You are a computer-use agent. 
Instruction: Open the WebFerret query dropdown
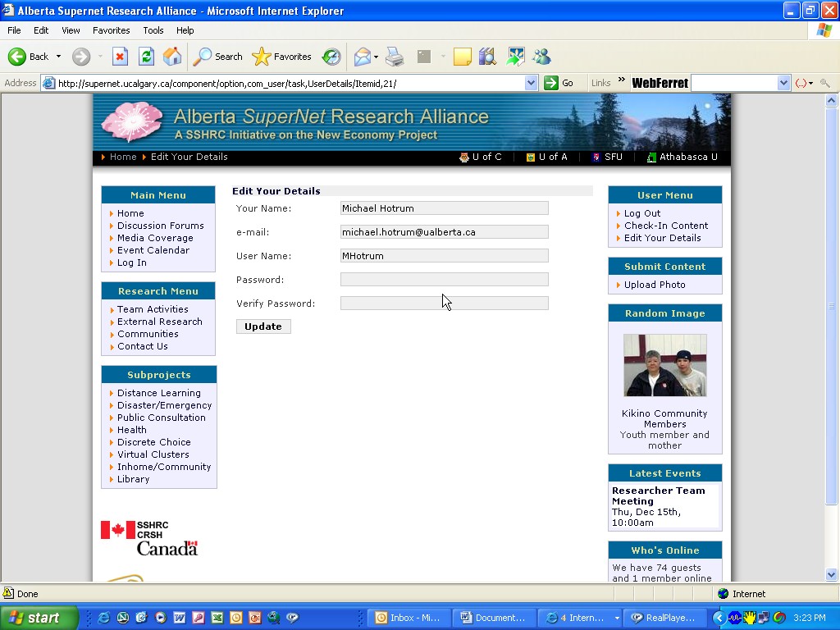pyautogui.click(x=783, y=83)
